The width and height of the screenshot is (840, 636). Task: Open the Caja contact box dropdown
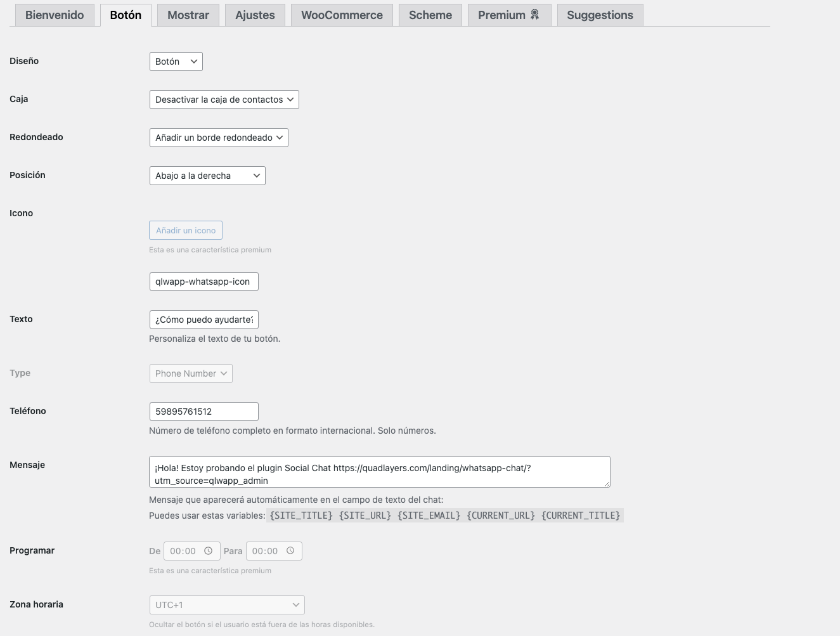[224, 100]
